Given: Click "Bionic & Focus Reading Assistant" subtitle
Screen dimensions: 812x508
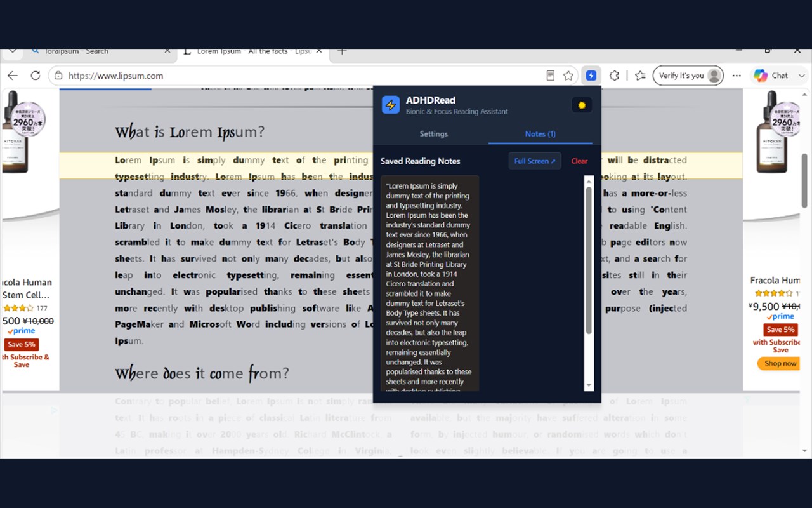Looking at the screenshot, I should click(457, 112).
